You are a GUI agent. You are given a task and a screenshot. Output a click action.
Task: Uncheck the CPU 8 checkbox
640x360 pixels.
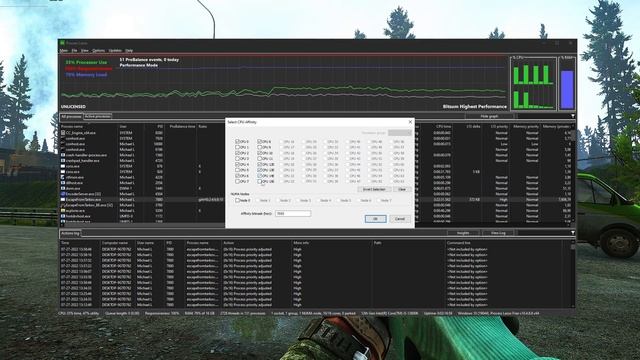(x=259, y=142)
